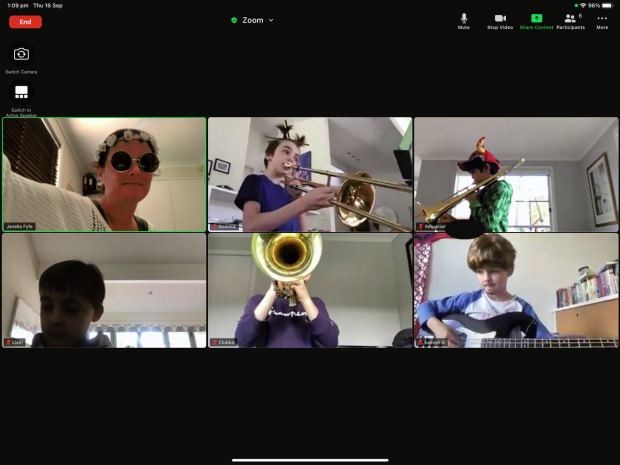620x465 pixels.
Task: Tap the battery indicator in status bar
Action: [x=608, y=5]
